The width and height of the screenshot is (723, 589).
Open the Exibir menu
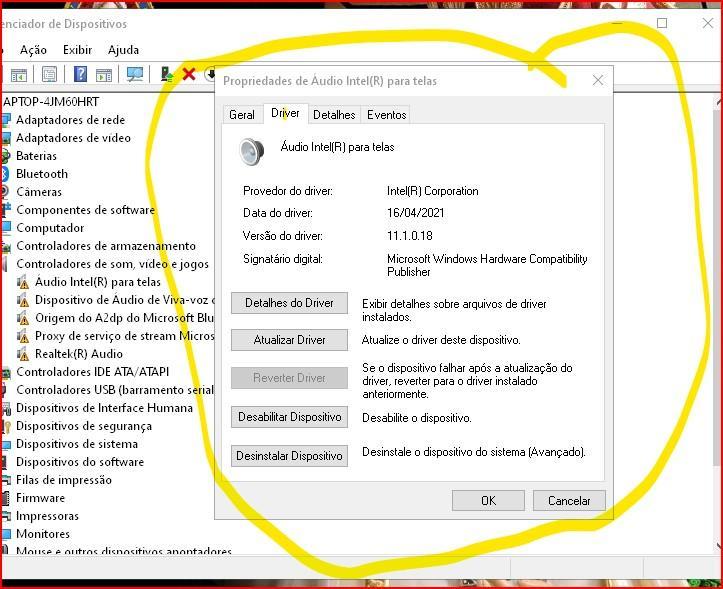click(x=77, y=50)
